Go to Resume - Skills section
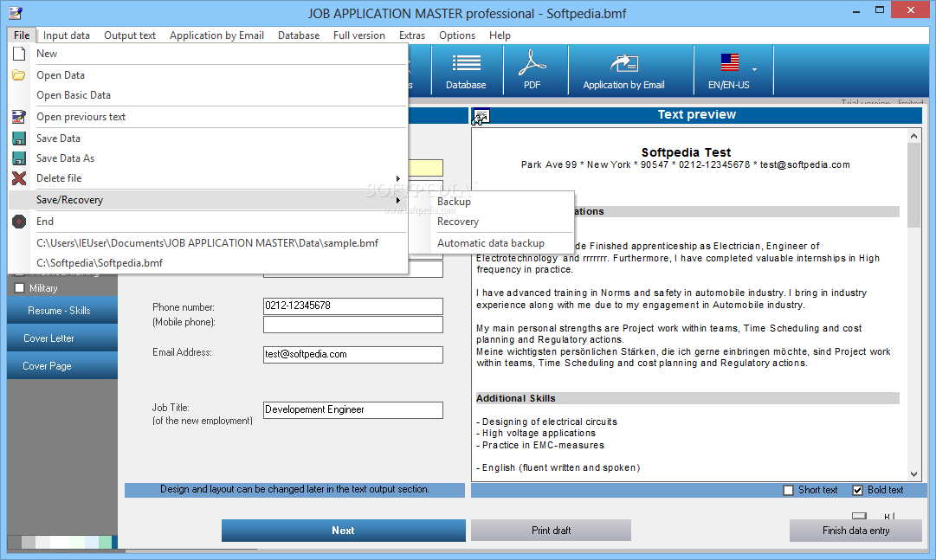The image size is (936, 560). click(62, 311)
